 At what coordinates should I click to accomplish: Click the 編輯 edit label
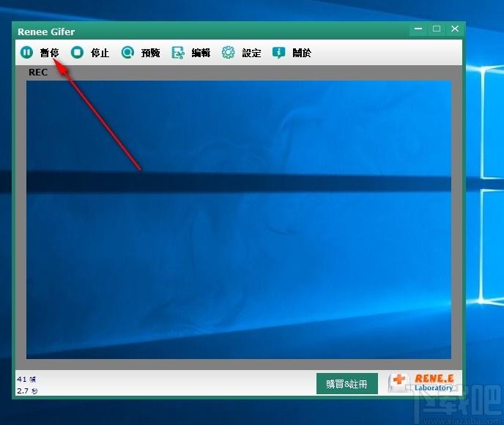(201, 53)
